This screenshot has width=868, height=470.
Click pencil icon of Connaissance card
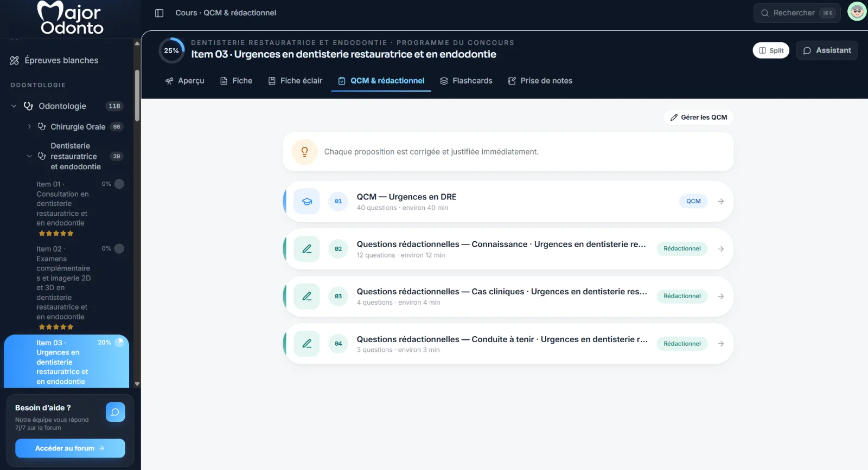pos(307,249)
